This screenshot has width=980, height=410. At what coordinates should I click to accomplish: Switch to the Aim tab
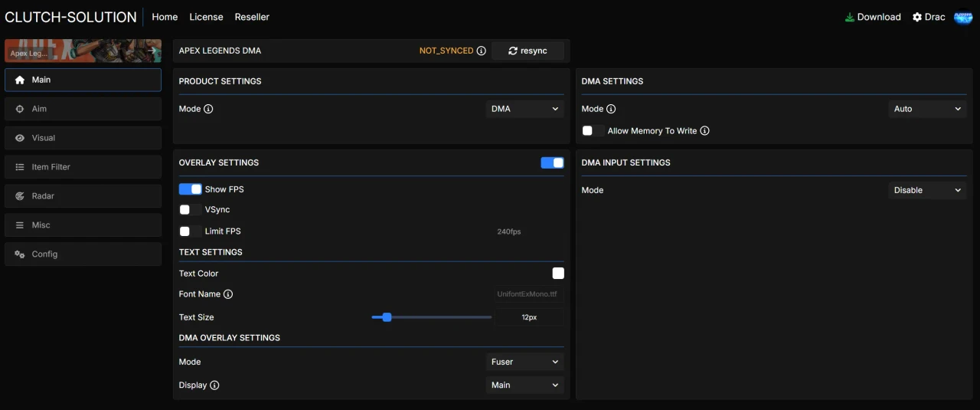point(83,109)
